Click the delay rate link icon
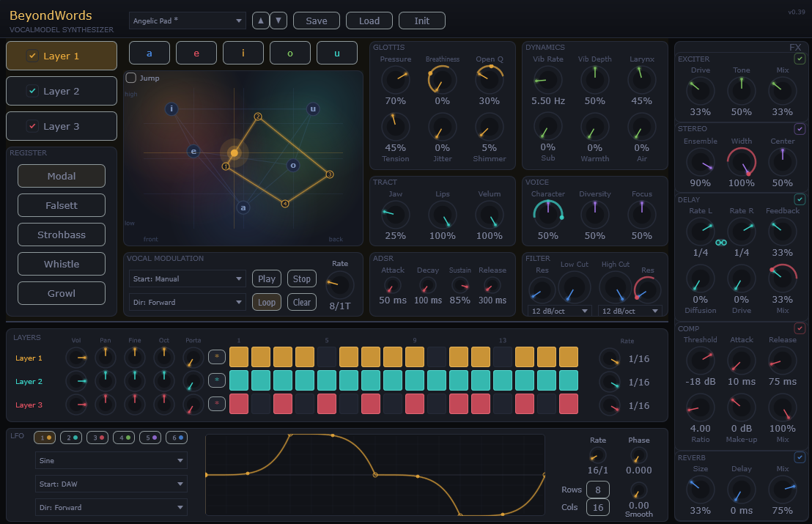This screenshot has height=524, width=812. (x=721, y=243)
